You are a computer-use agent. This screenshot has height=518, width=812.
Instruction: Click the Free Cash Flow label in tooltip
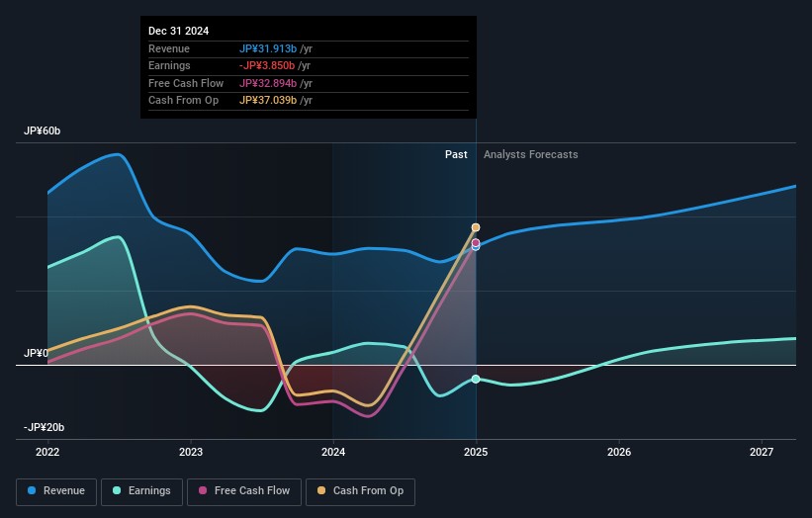coord(186,83)
